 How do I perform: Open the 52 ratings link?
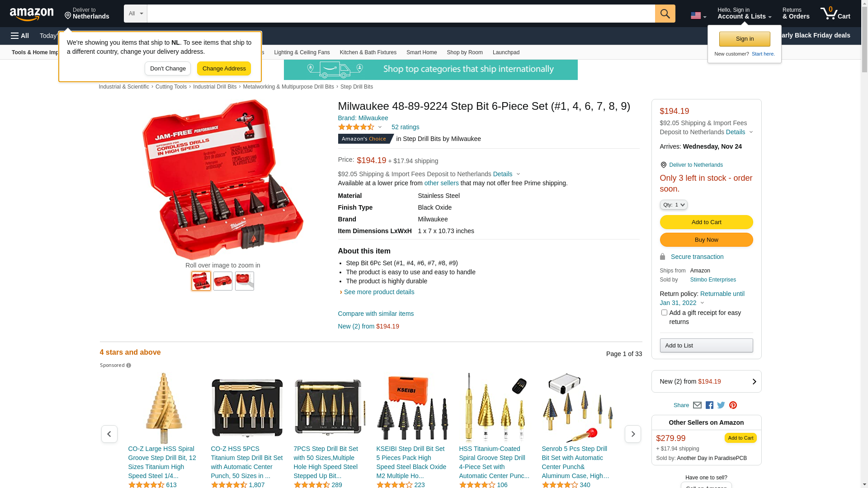pyautogui.click(x=405, y=127)
